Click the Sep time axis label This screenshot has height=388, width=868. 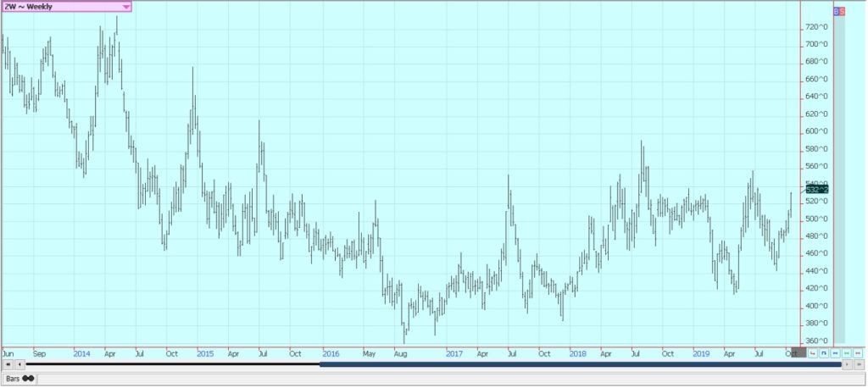(39, 353)
